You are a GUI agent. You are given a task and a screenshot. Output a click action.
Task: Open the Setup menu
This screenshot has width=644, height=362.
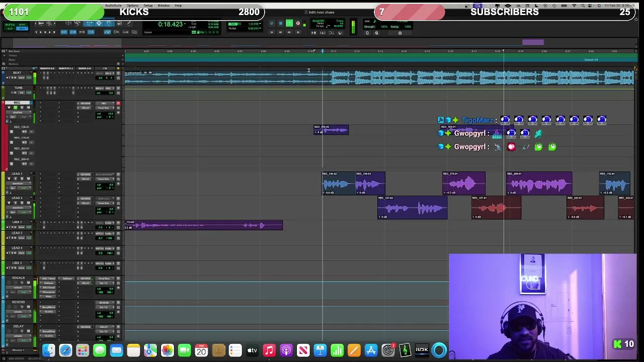point(148,6)
